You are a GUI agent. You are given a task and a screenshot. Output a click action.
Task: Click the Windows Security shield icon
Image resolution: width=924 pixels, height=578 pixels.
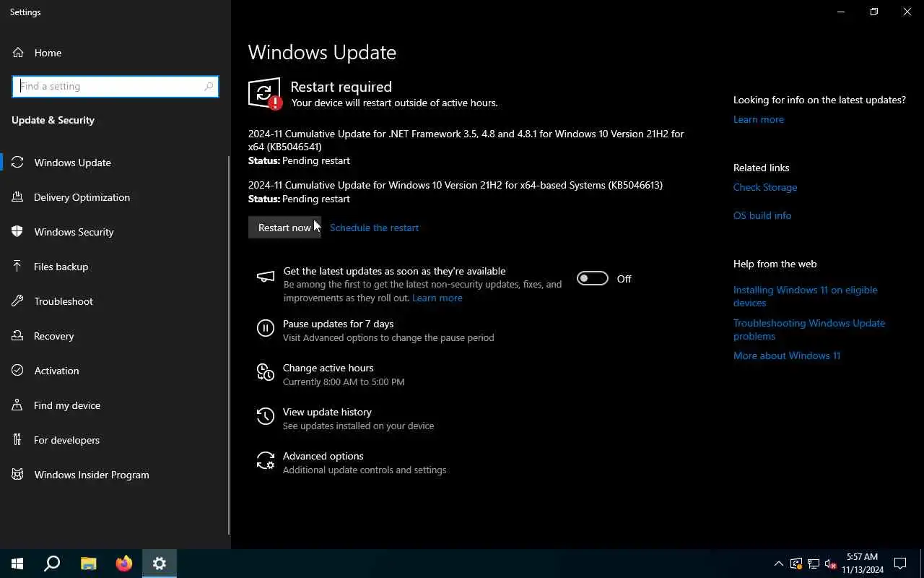[x=18, y=232]
